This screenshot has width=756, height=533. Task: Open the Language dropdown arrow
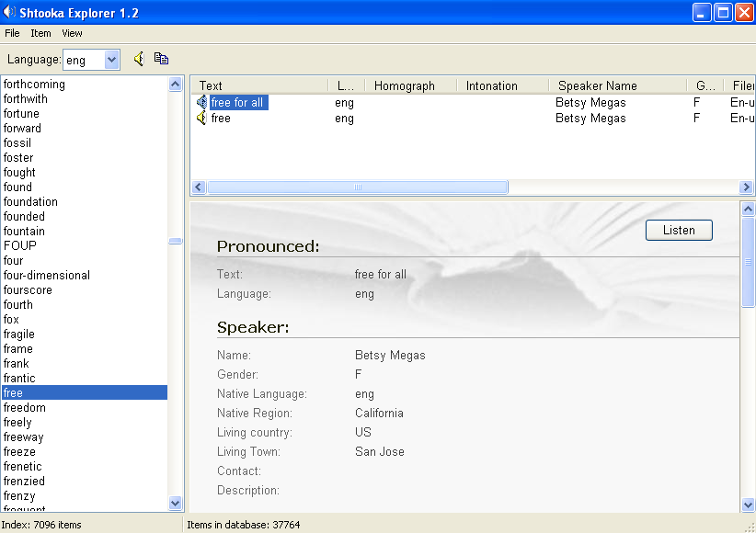coord(111,60)
